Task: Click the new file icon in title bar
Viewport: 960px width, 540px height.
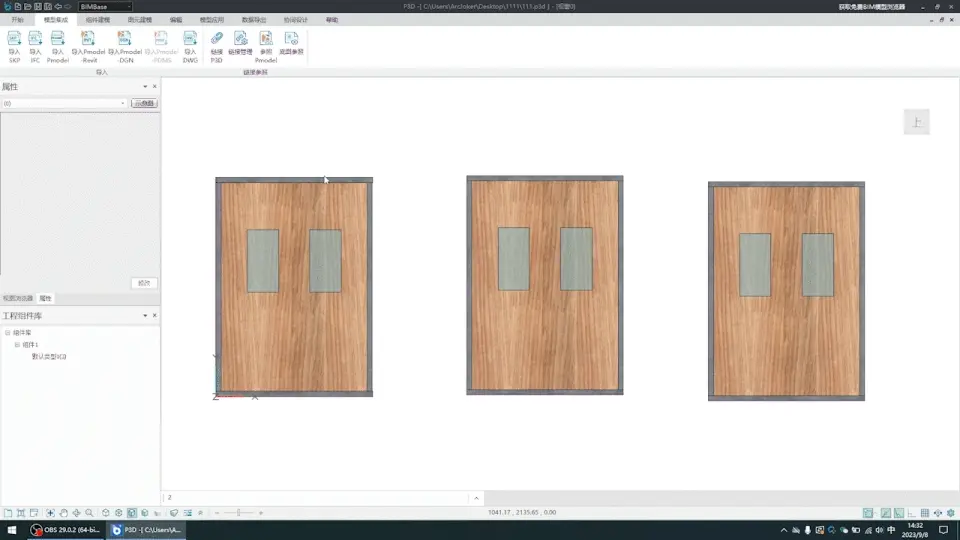Action: [18, 6]
